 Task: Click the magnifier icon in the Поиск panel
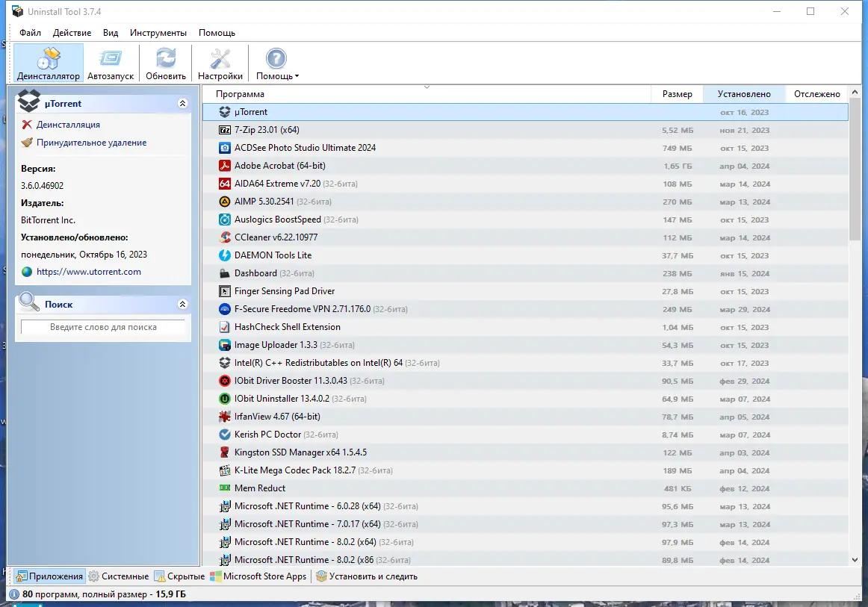(28, 303)
